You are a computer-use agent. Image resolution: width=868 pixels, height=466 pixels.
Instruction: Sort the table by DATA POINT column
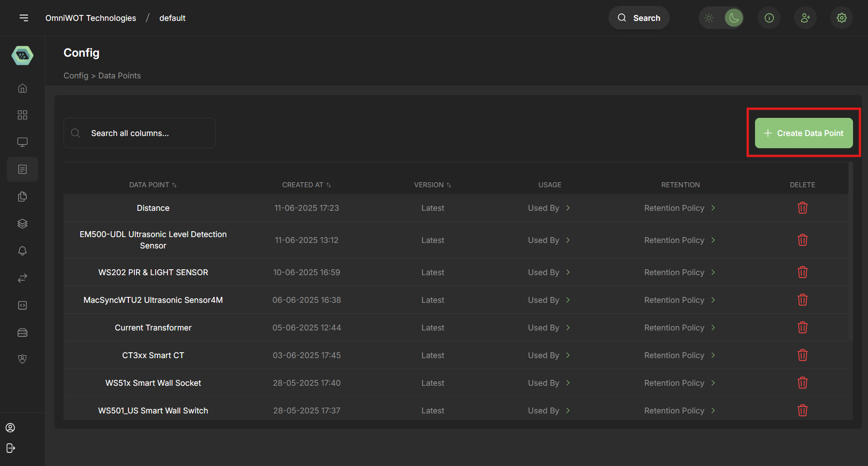(x=152, y=184)
